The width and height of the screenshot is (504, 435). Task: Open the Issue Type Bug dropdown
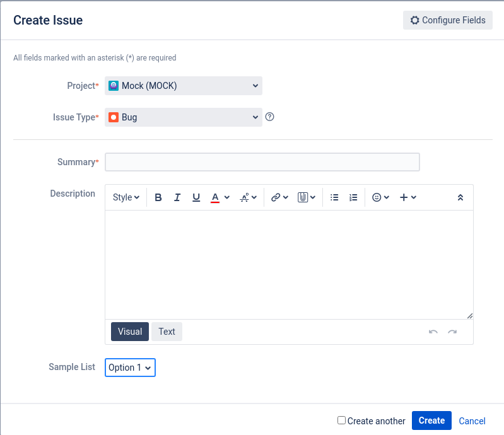click(183, 117)
